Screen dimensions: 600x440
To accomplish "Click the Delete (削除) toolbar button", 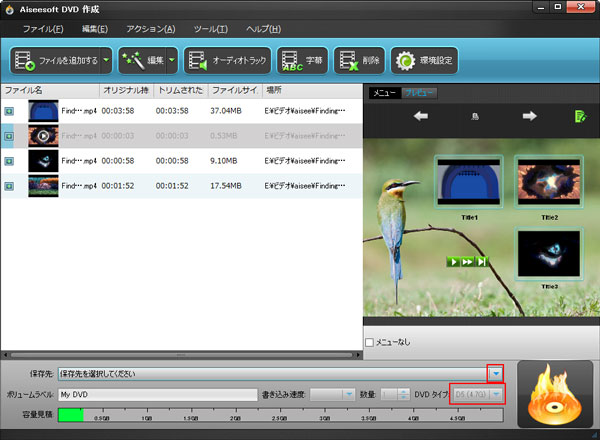I will (359, 60).
